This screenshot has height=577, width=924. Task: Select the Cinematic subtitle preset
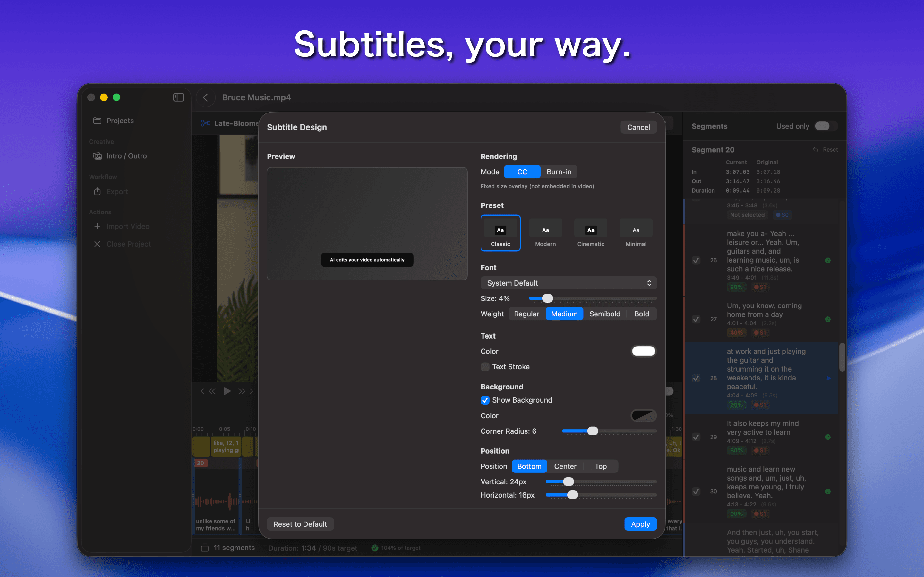pos(590,233)
